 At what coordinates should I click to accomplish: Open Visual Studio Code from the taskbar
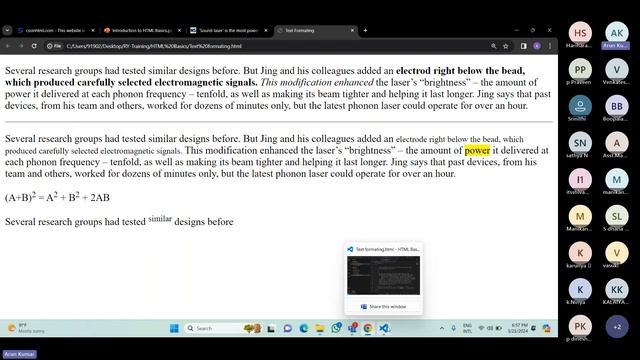384,329
